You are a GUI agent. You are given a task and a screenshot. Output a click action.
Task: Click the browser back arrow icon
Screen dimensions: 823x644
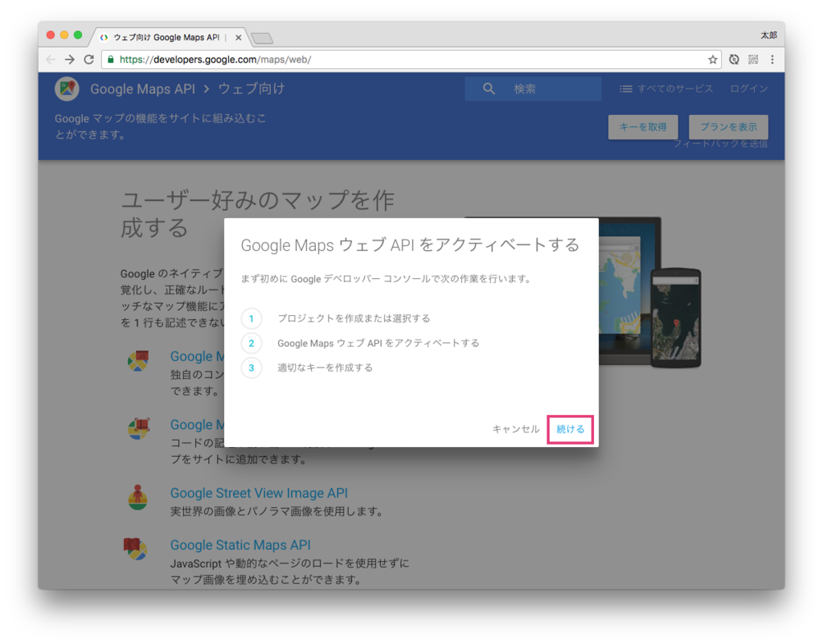click(x=50, y=59)
